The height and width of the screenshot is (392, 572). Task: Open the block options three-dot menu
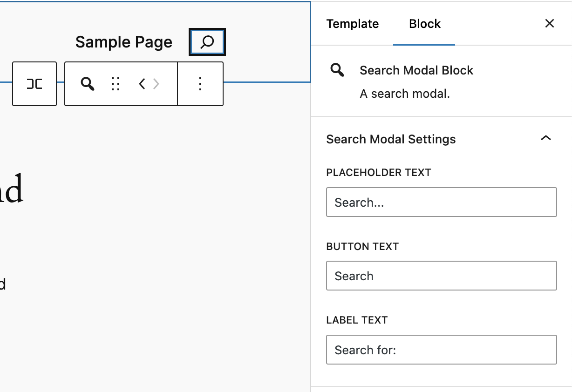point(200,84)
